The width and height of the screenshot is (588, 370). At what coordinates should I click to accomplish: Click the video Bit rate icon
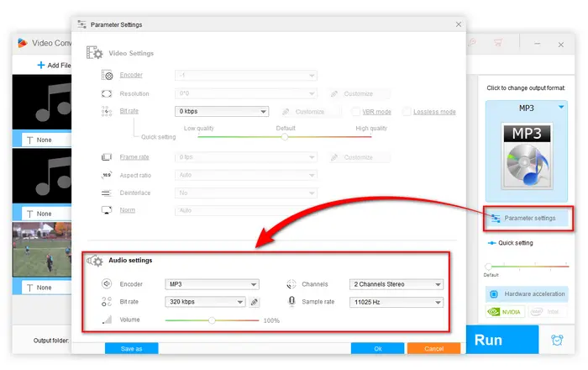click(107, 111)
